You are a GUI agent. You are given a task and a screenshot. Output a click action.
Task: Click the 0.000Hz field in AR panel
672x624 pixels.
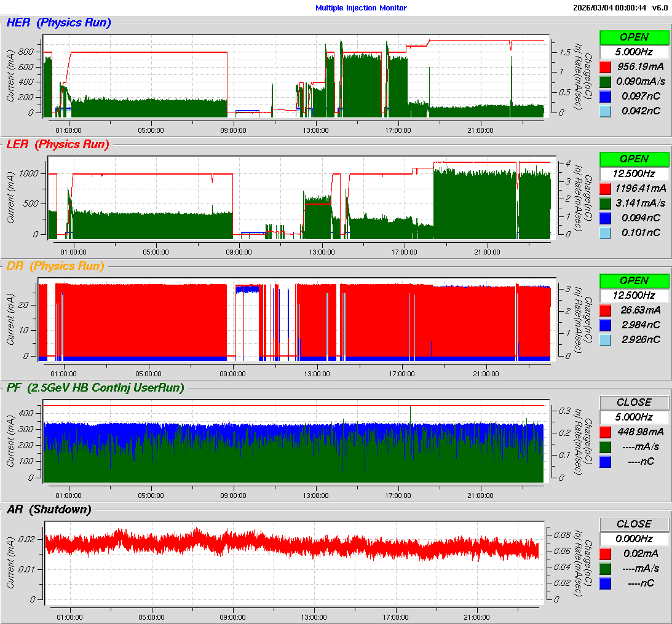(x=634, y=539)
